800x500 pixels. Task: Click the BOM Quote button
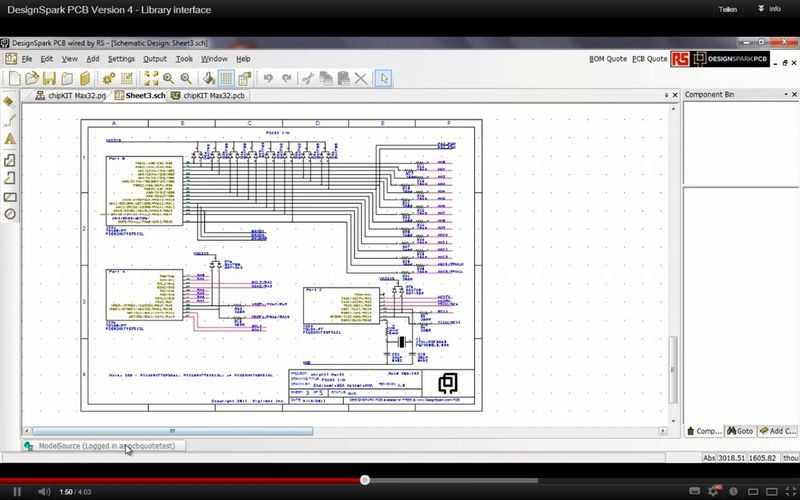point(608,59)
